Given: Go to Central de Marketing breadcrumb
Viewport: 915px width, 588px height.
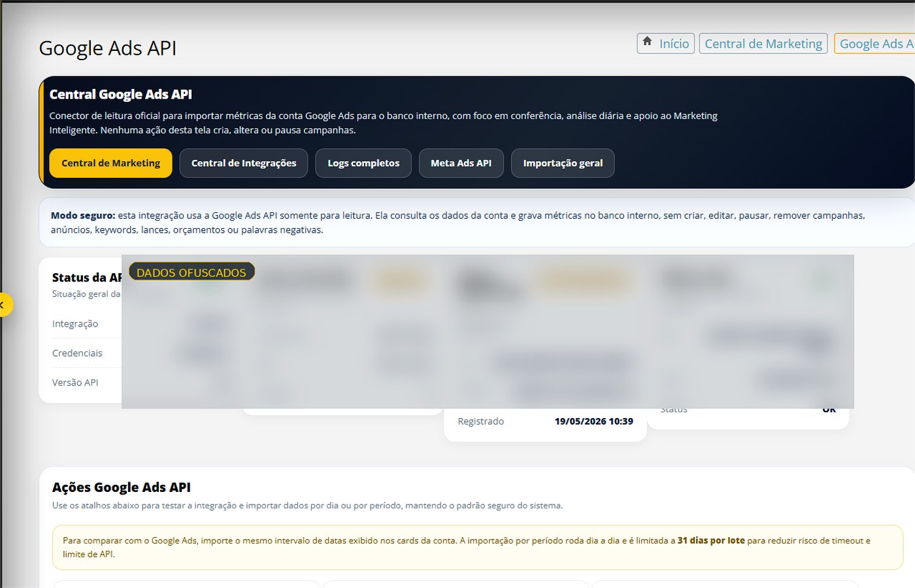Looking at the screenshot, I should [x=763, y=44].
